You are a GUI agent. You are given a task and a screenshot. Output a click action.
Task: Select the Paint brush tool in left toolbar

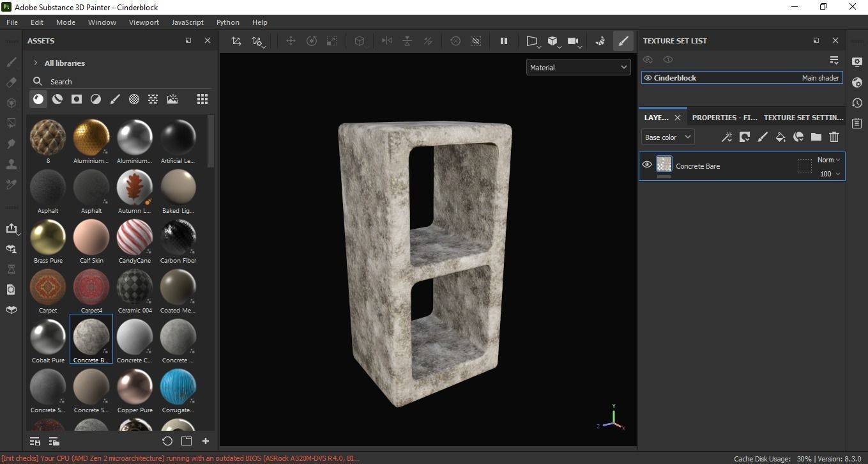11,62
